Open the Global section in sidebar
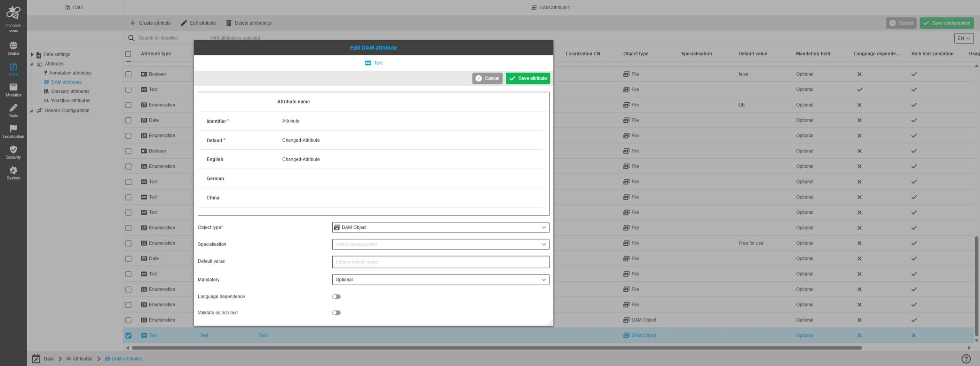 point(13,48)
